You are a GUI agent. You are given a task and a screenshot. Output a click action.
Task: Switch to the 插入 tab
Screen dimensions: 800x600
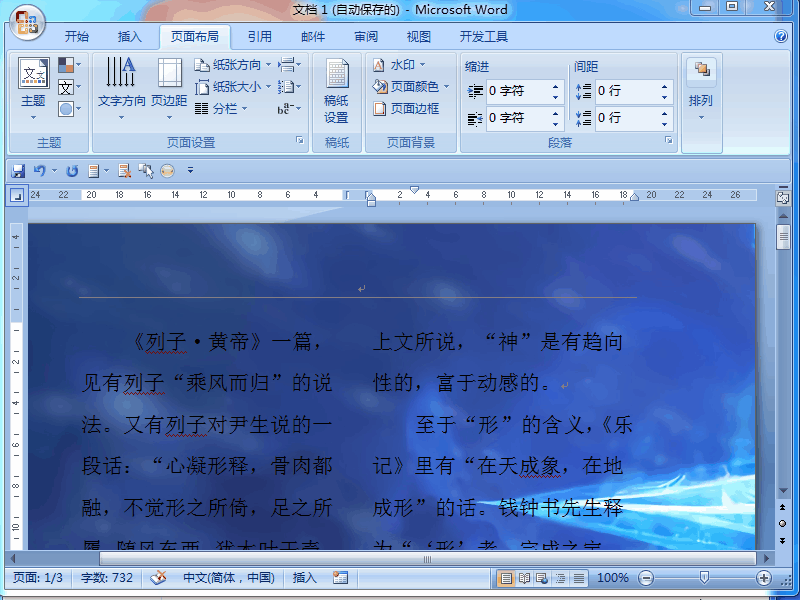[x=130, y=37]
